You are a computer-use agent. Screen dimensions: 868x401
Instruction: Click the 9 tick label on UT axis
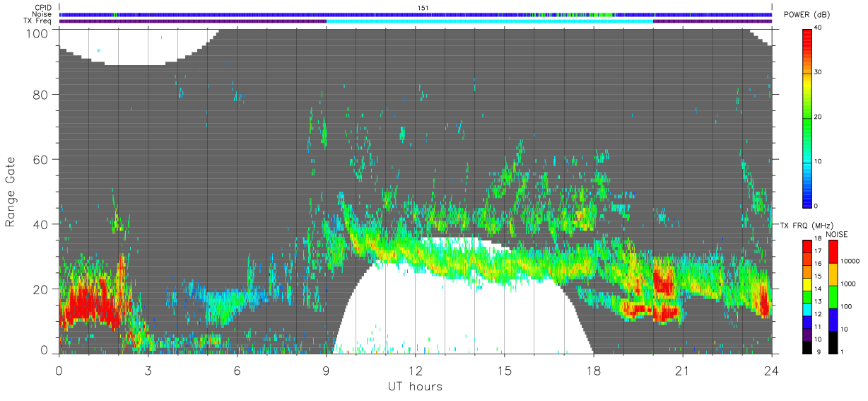(327, 371)
